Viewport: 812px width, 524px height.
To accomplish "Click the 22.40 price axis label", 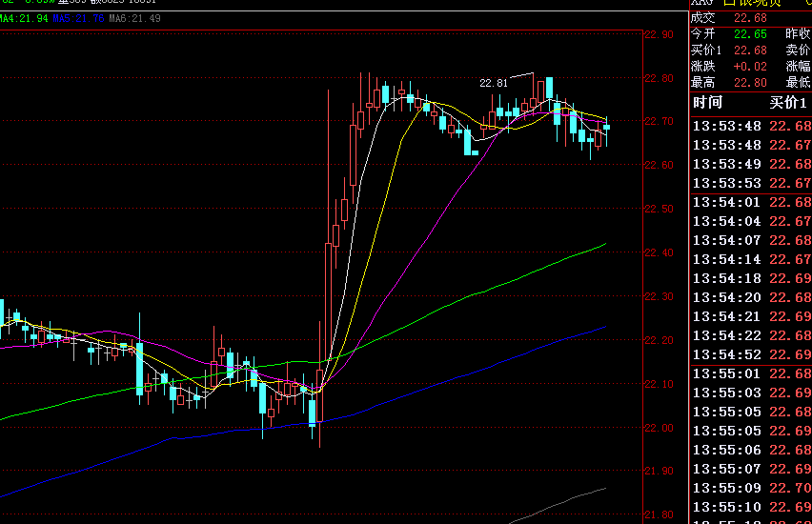I will (x=659, y=252).
